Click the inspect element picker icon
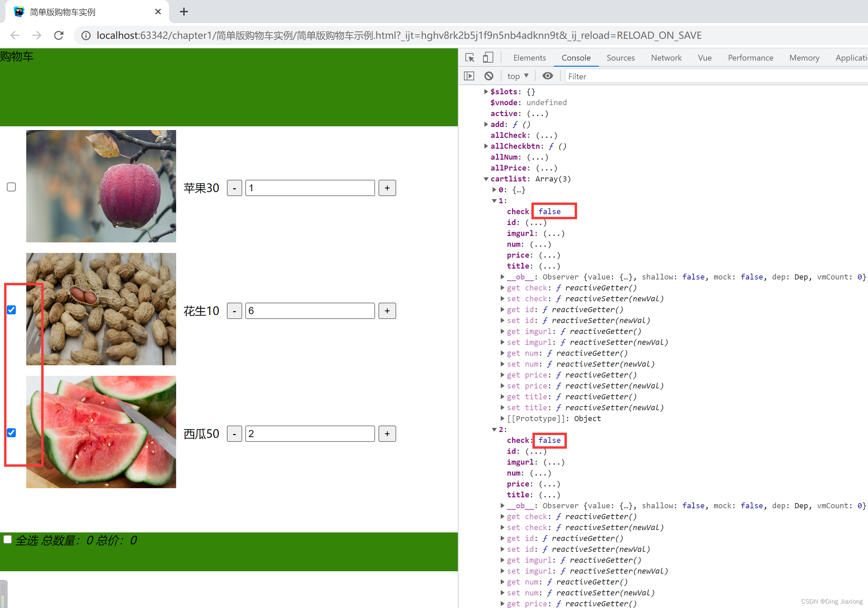The height and width of the screenshot is (608, 868). (x=469, y=58)
